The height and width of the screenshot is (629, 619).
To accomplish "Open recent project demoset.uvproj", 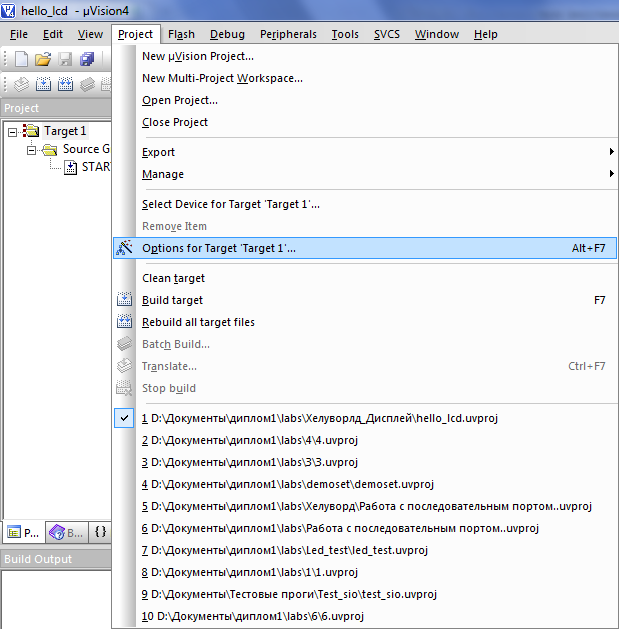I will [x=365, y=484].
